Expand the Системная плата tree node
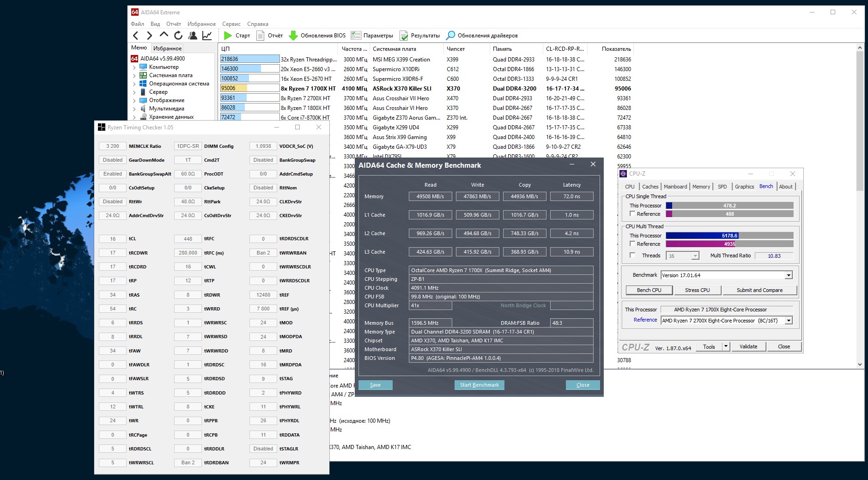This screenshot has height=480, width=868. [134, 76]
